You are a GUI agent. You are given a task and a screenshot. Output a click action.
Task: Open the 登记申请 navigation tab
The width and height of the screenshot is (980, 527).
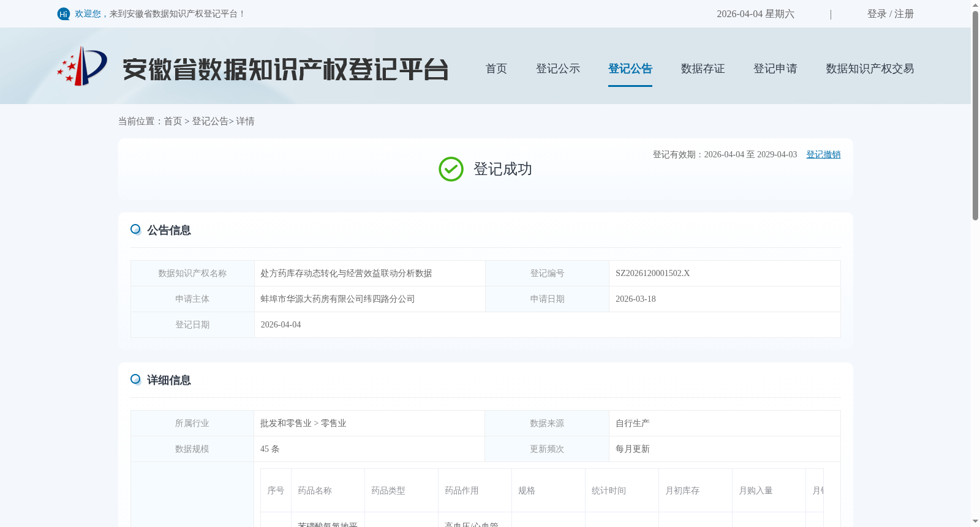pos(775,69)
